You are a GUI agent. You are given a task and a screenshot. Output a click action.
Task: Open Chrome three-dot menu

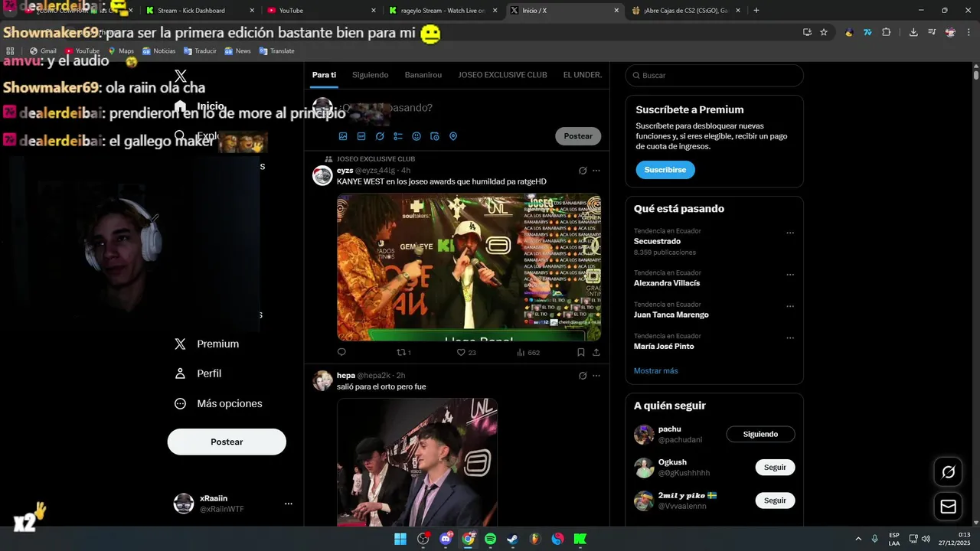tap(969, 32)
